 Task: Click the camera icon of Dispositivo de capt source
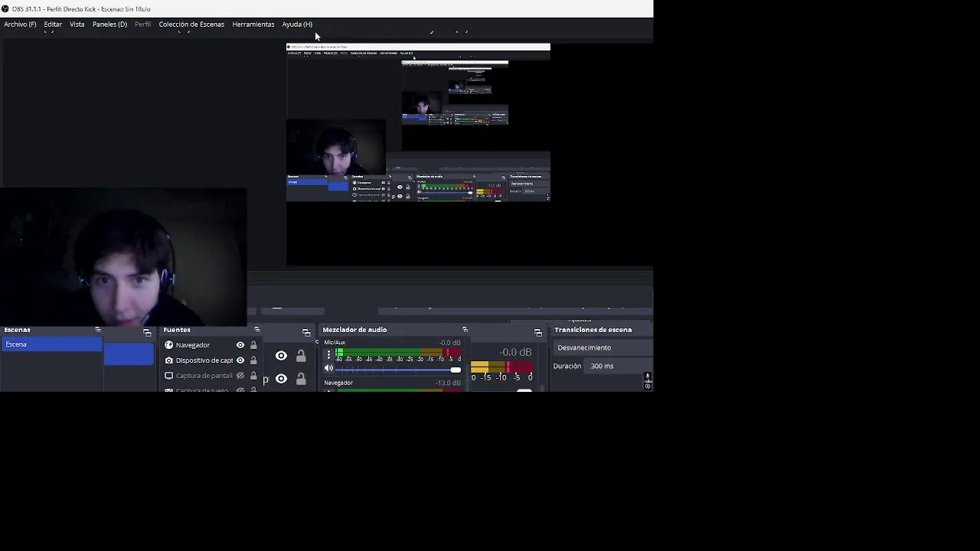pyautogui.click(x=169, y=360)
